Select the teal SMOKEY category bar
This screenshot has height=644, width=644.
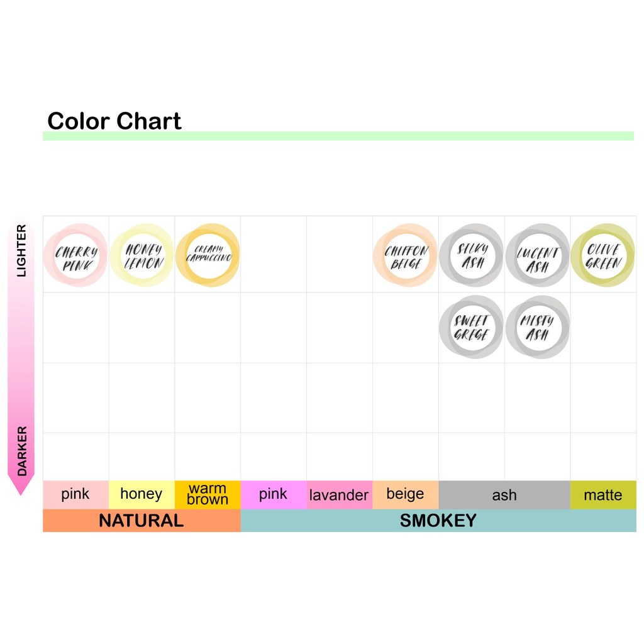[438, 521]
